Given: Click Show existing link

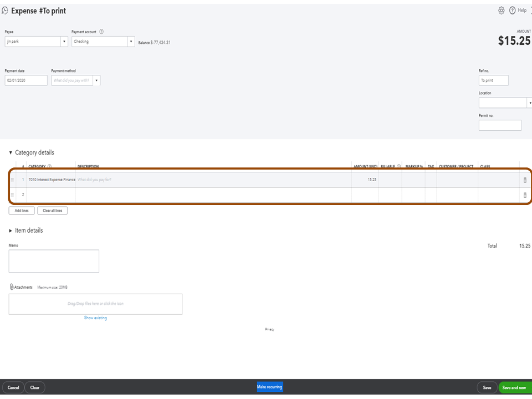Looking at the screenshot, I should (x=95, y=318).
